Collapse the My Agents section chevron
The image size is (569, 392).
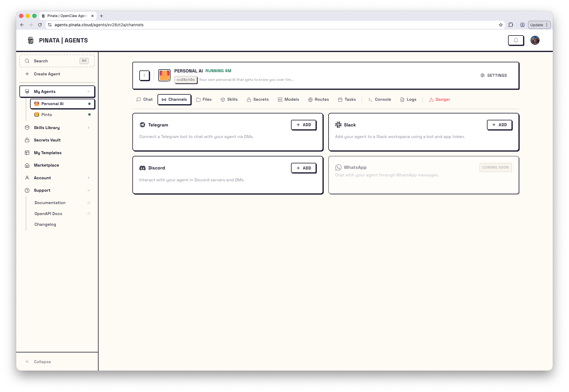[x=88, y=92]
